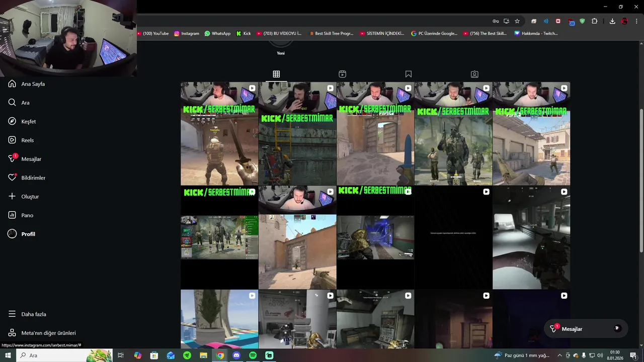Open the green scoreboard soldiers post
The height and width of the screenshot is (362, 644).
pyautogui.click(x=219, y=237)
